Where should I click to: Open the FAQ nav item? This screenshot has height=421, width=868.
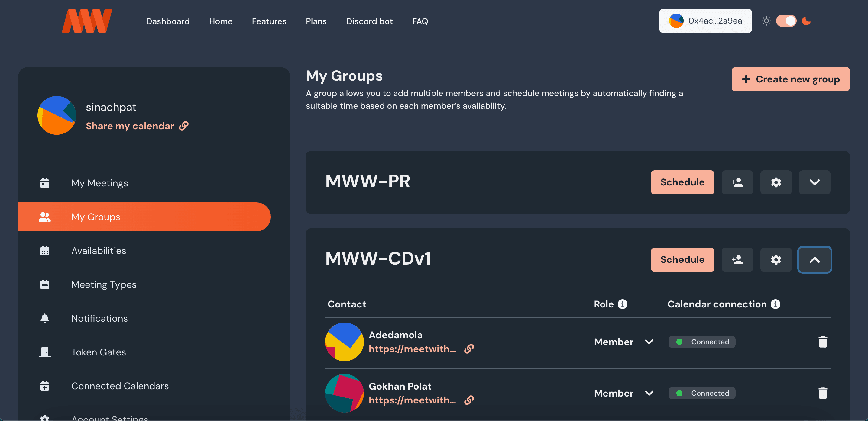[x=420, y=21]
